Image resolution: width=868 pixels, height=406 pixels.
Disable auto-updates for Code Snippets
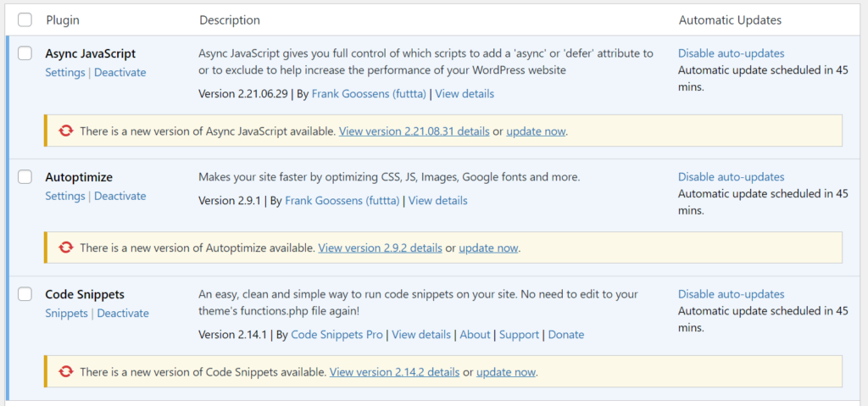point(731,294)
